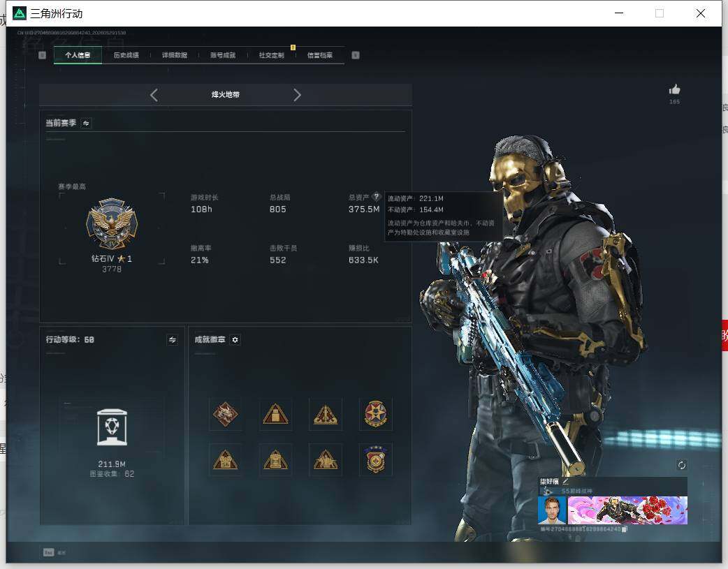This screenshot has height=569, width=728.
Task: Click the pink rose player banner image
Action: tap(627, 510)
